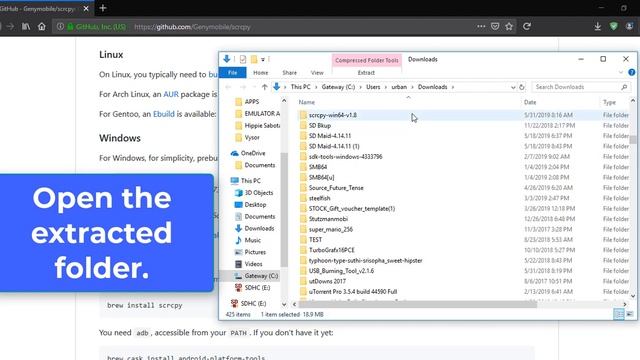Click the site information icon in URL bar

60,27
